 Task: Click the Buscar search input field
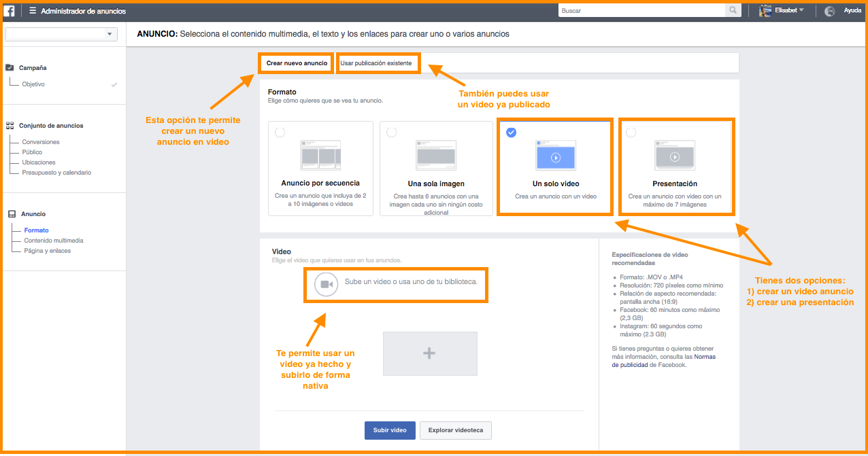coord(641,11)
